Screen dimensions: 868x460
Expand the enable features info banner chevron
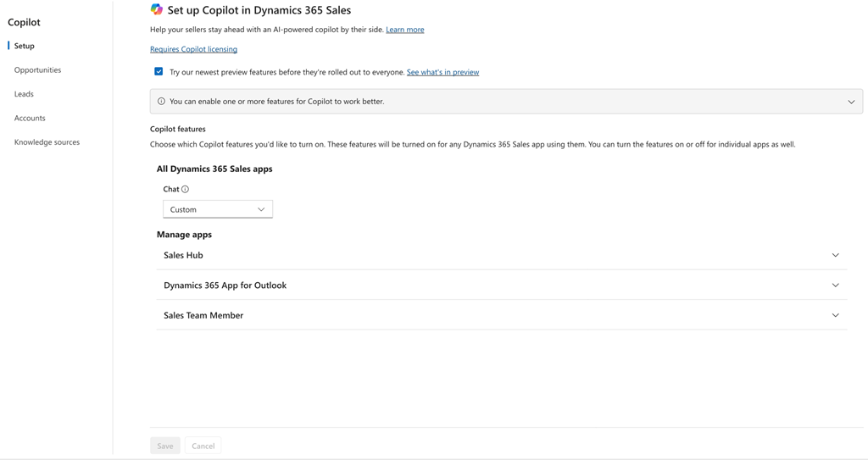(851, 102)
